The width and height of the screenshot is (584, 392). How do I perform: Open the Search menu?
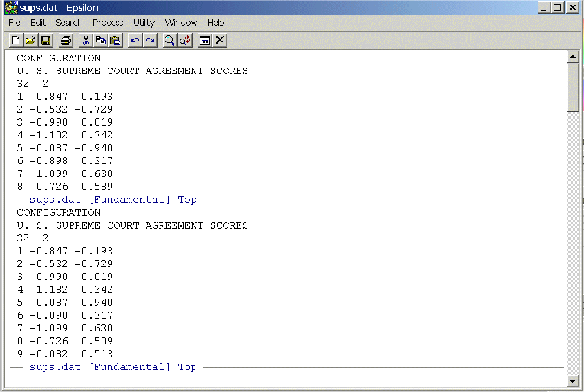[69, 23]
